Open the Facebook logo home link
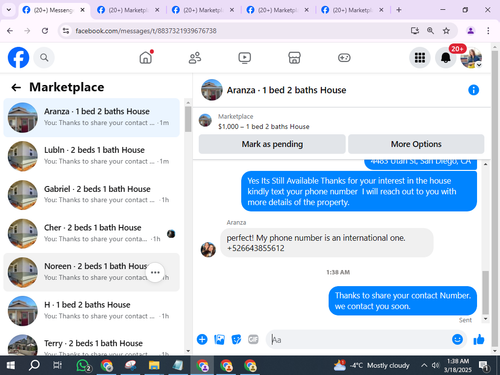Screen dimensions: 500x375 coord(18,58)
